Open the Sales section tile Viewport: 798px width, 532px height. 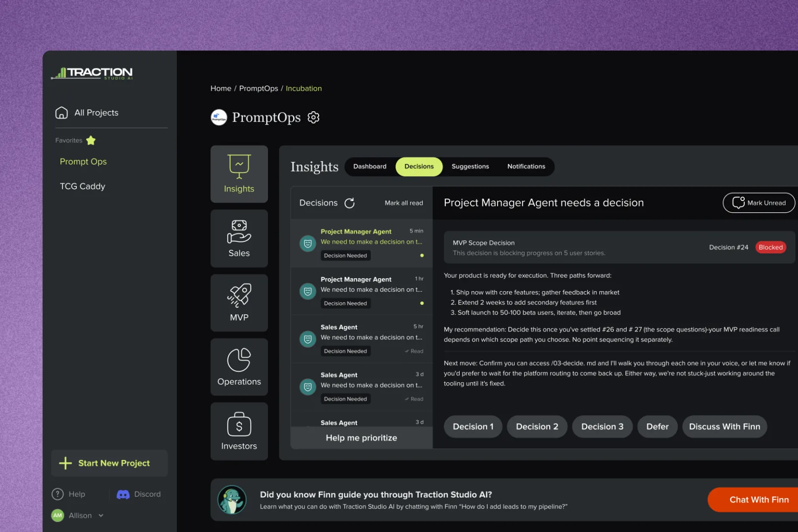click(239, 238)
